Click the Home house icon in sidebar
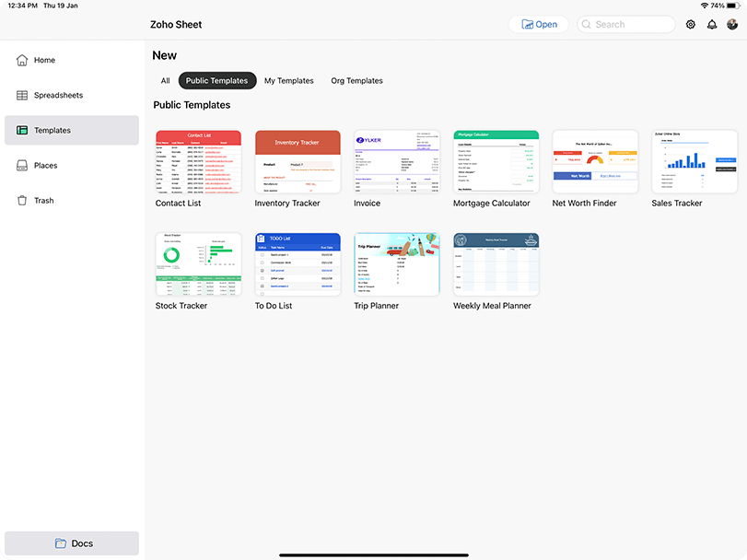Viewport: 747px width, 560px height. point(22,60)
